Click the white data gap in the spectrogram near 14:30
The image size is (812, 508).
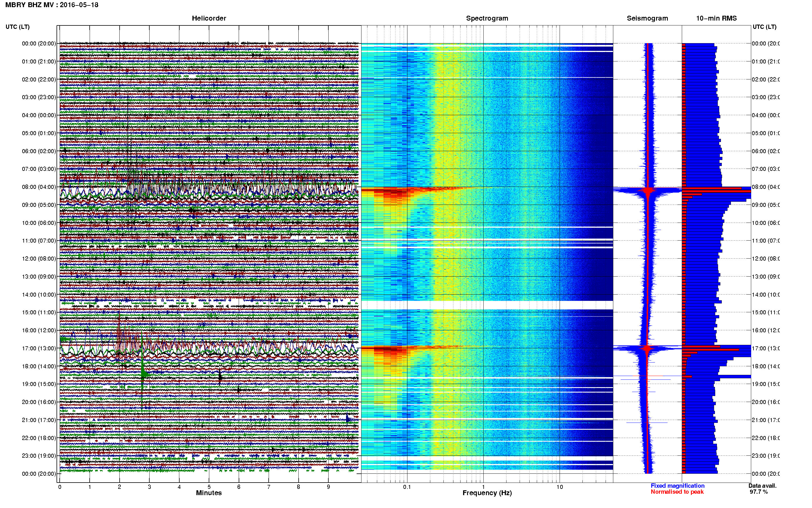pyautogui.click(x=487, y=305)
